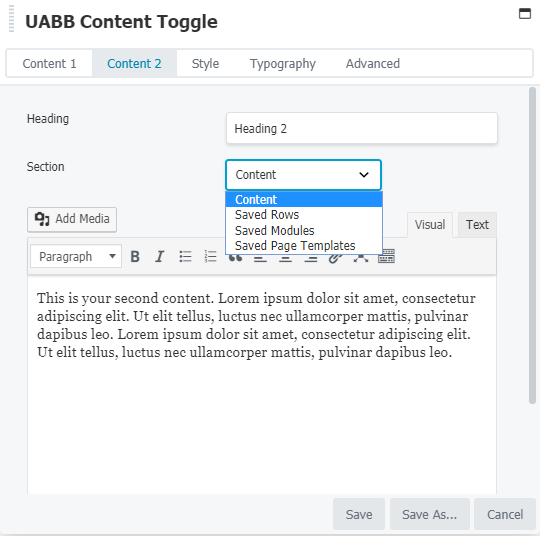Maximize the settings panel window icon

pyautogui.click(x=525, y=13)
